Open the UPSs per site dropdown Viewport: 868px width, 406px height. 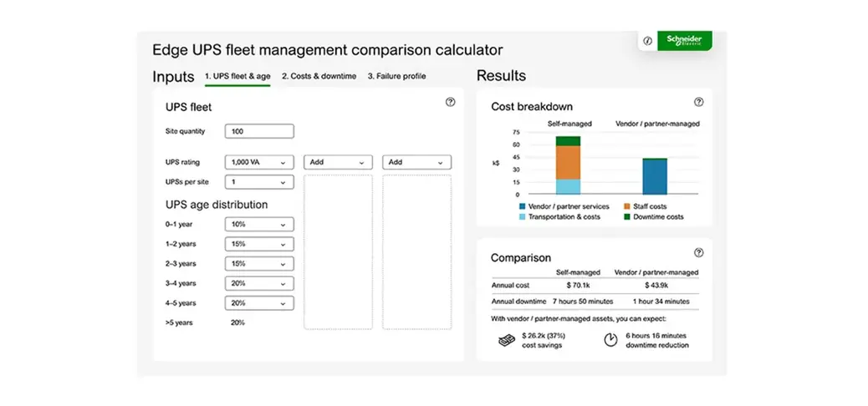click(259, 182)
